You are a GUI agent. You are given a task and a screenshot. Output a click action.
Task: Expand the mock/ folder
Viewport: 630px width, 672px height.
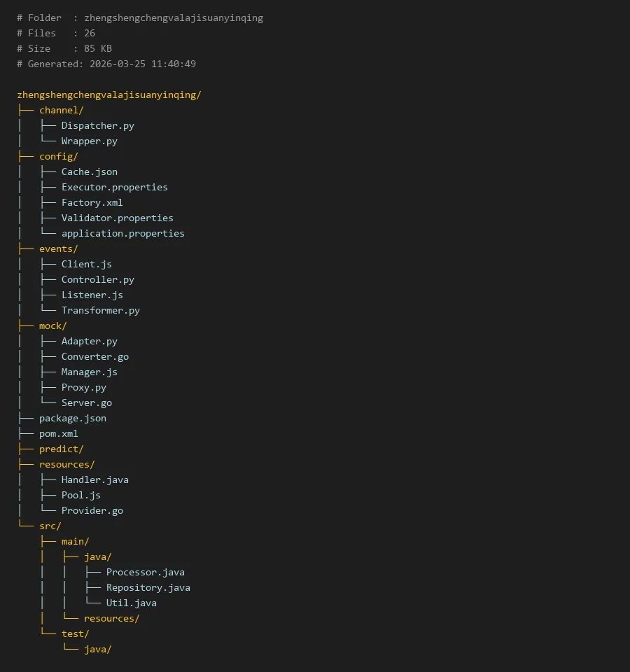pos(52,325)
